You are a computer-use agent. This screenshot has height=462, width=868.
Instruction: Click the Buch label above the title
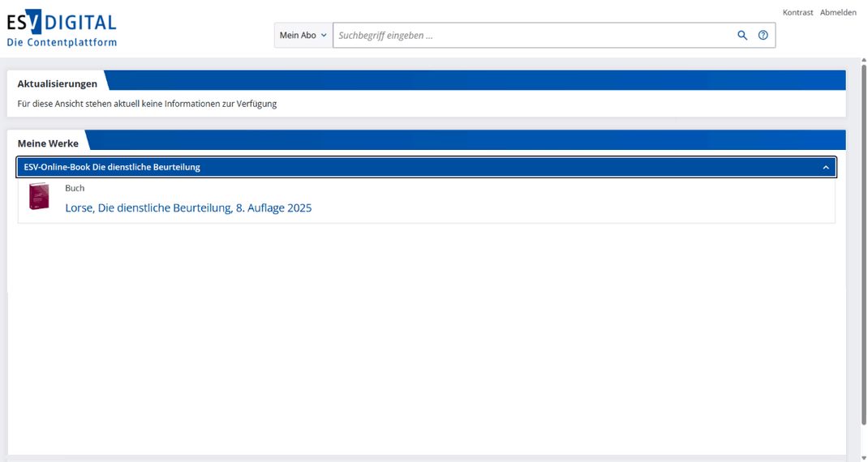[75, 188]
